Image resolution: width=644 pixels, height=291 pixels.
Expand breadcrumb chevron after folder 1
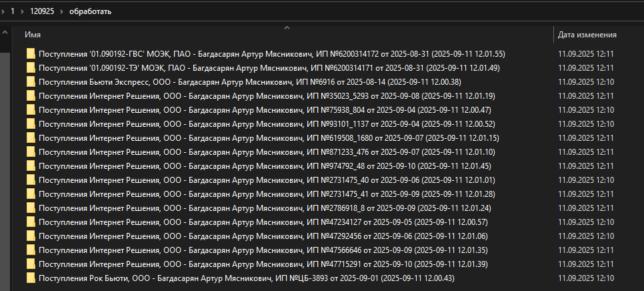[x=22, y=11]
